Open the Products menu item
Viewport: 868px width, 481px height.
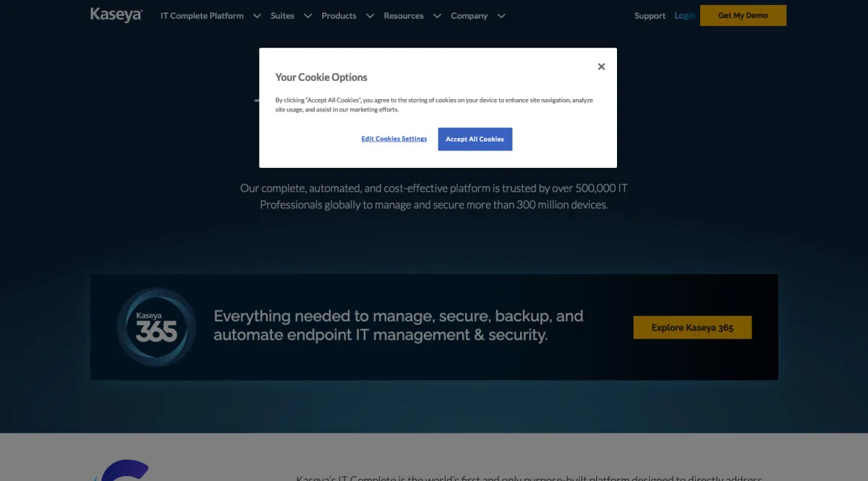click(339, 16)
